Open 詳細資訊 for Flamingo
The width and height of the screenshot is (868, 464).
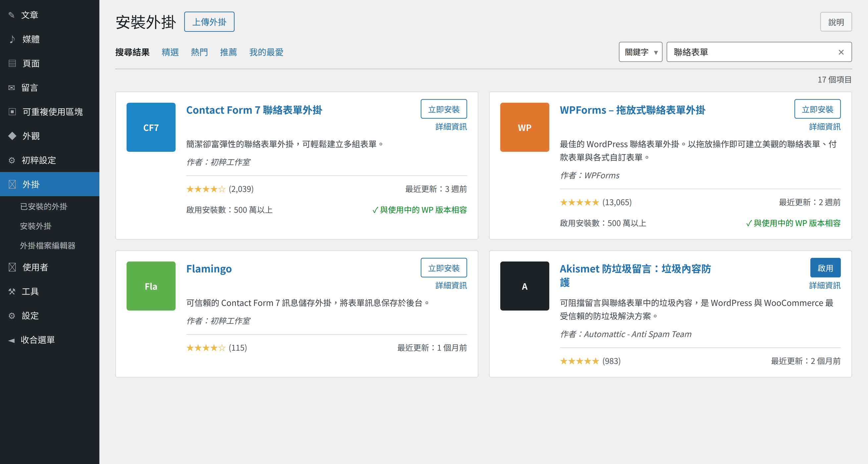pos(451,286)
